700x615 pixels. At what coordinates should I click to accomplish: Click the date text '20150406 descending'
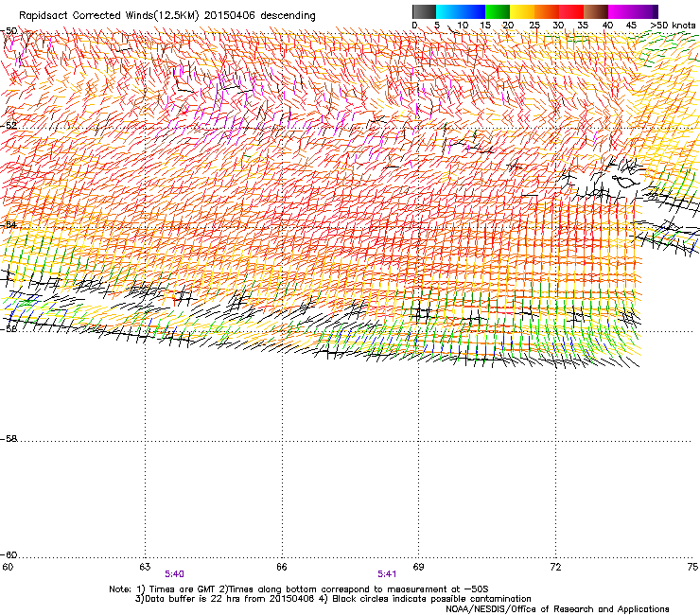click(260, 16)
